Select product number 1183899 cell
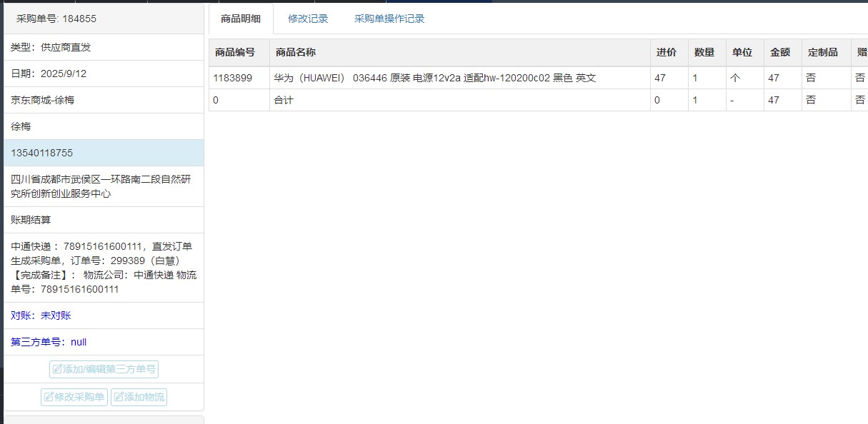This screenshot has width=868, height=424. tap(232, 78)
